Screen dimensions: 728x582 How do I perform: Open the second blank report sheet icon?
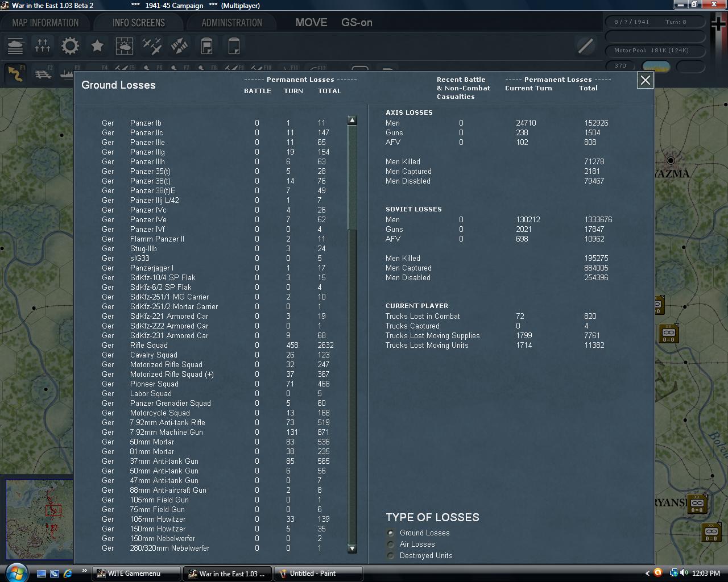pyautogui.click(x=234, y=45)
